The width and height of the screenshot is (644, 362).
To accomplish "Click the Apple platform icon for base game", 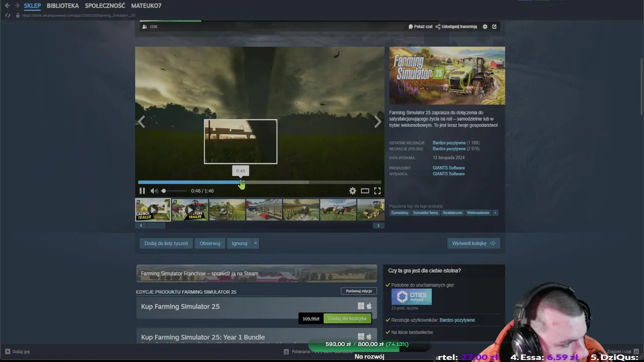I will 369,306.
